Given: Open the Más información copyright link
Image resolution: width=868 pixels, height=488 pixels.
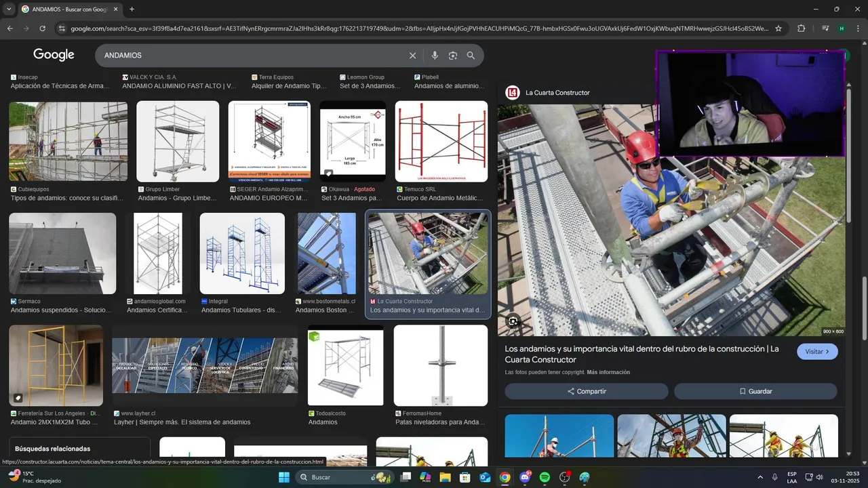Looking at the screenshot, I should click(x=608, y=372).
